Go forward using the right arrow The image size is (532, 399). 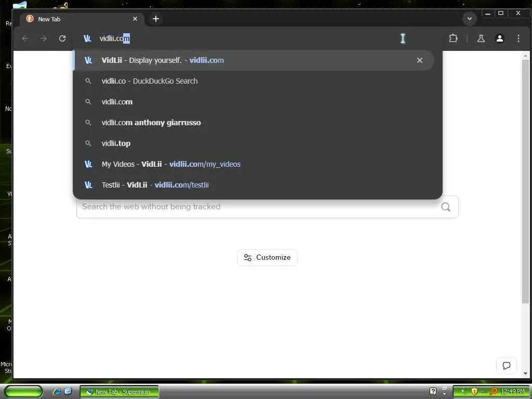tap(44, 38)
